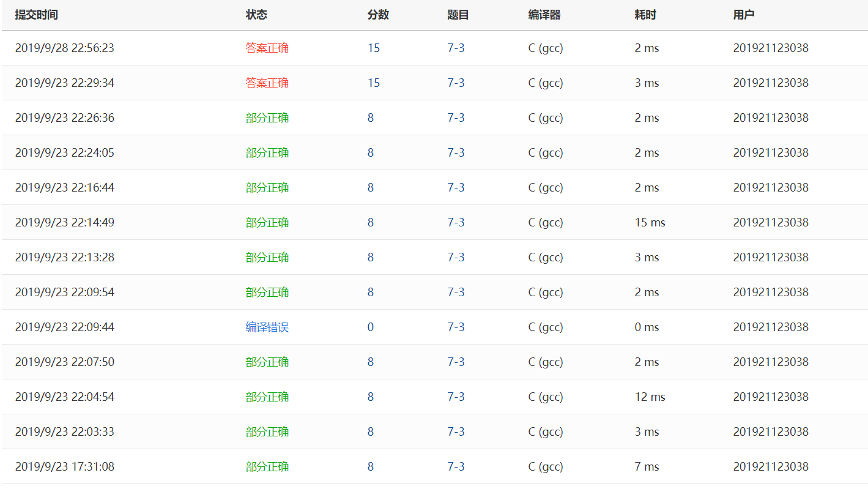868x489 pixels.
Task: Open 部分正确 status of the 22:03:33 submission
Action: (267, 431)
